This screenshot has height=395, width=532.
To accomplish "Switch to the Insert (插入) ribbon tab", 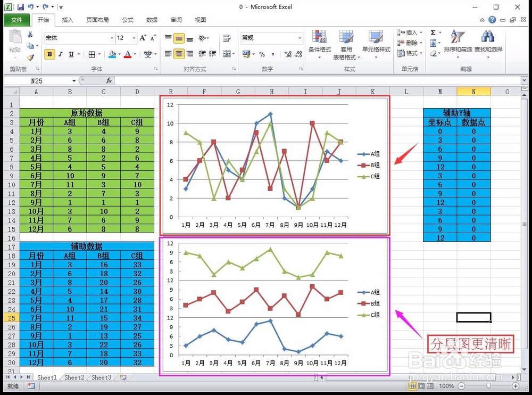I will tap(68, 20).
